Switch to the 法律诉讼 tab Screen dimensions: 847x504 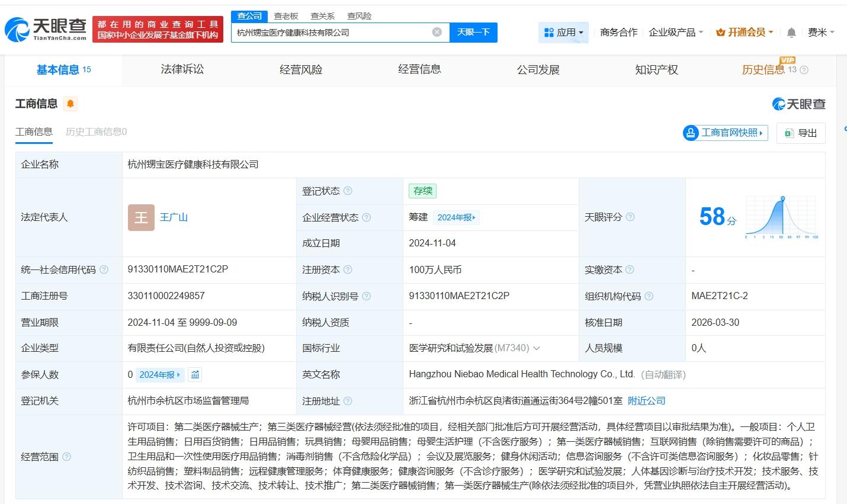(182, 69)
